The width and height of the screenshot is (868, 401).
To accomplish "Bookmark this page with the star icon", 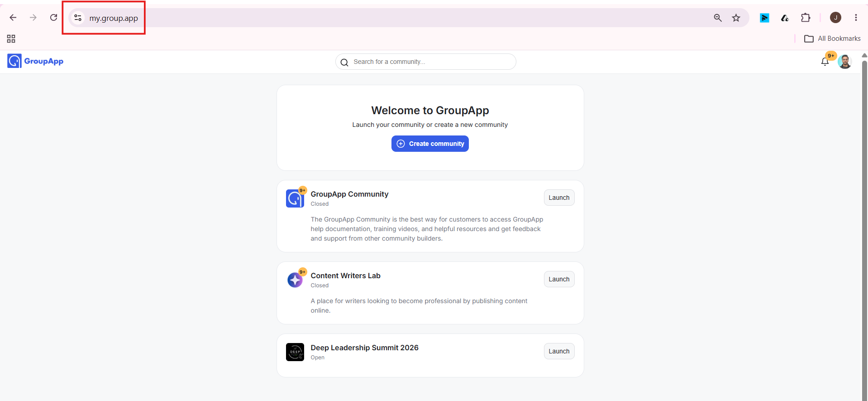I will (736, 18).
